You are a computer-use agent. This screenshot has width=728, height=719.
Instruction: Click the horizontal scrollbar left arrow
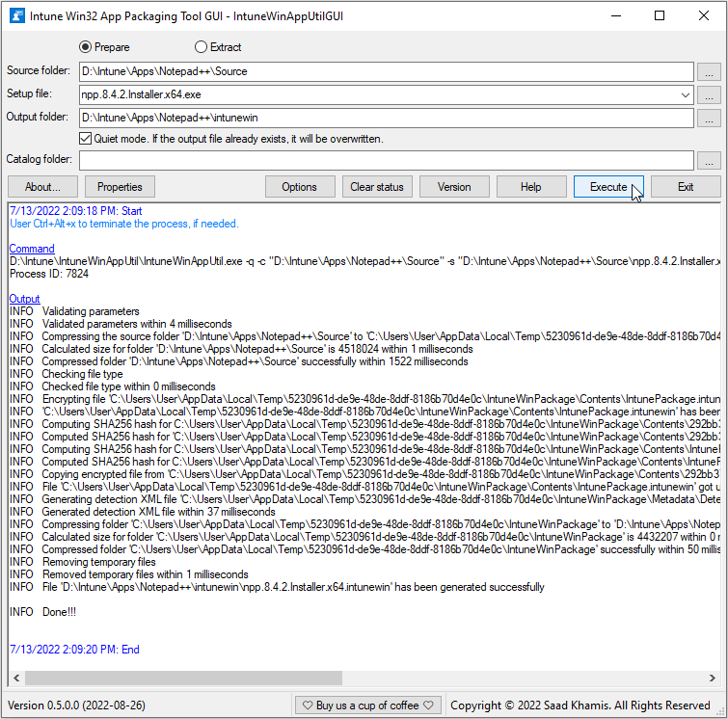(16, 678)
